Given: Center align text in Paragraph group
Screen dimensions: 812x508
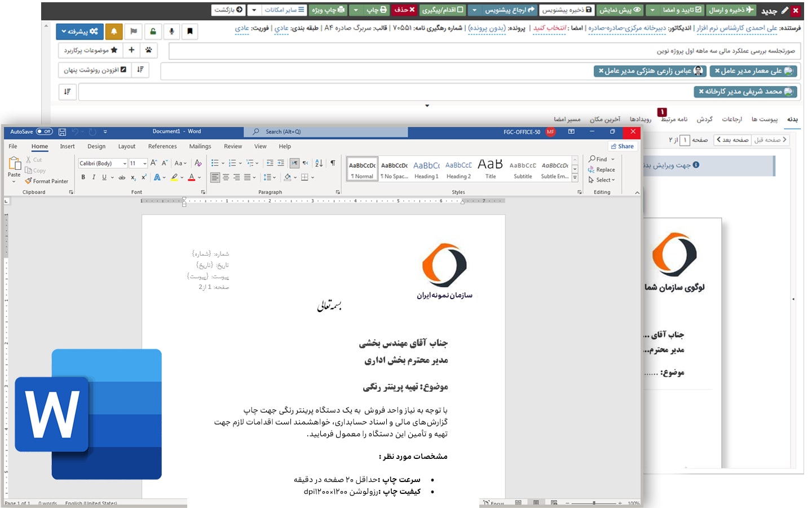Looking at the screenshot, I should [x=226, y=177].
